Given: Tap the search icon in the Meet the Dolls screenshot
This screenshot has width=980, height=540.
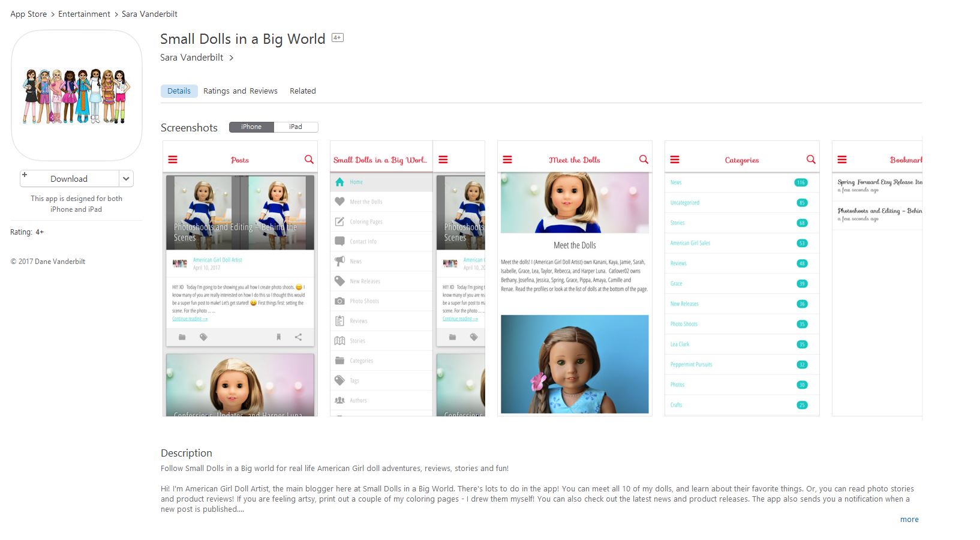Looking at the screenshot, I should click(x=644, y=160).
